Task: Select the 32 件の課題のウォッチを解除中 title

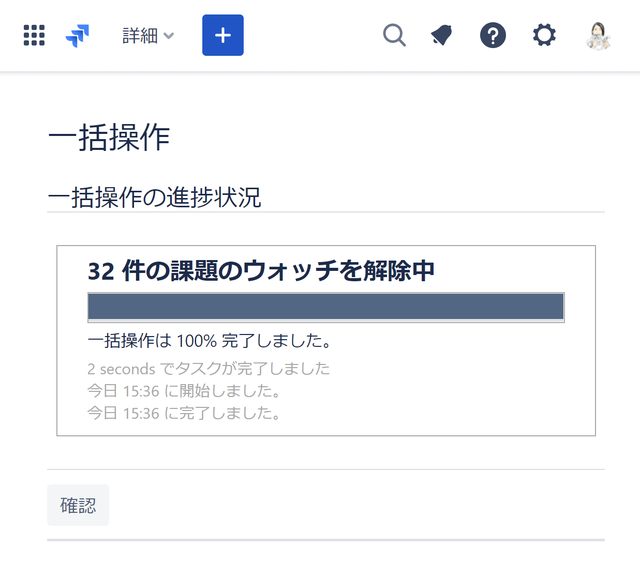Action: coord(261,271)
